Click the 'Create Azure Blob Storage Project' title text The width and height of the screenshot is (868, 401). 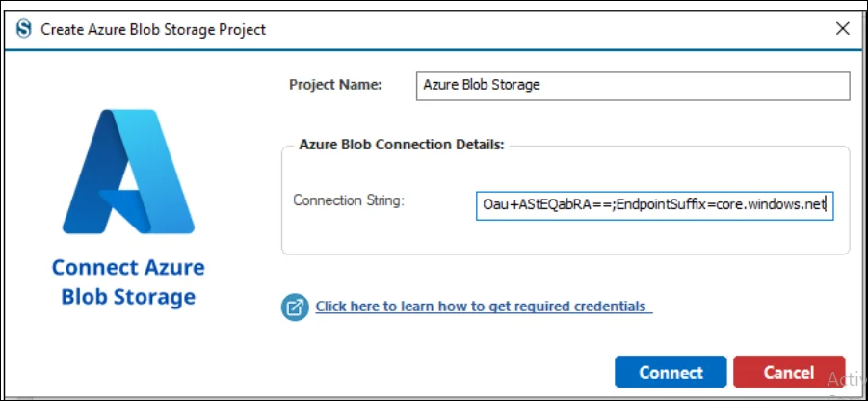[x=153, y=29]
